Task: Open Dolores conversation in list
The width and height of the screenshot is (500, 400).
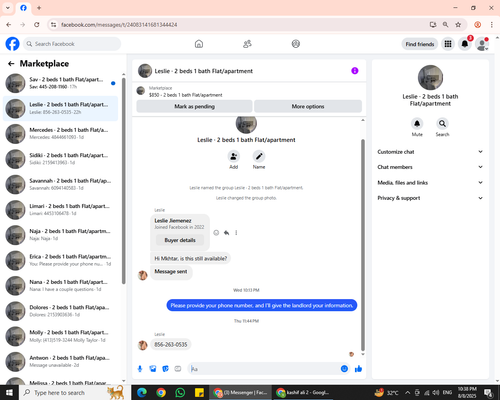Action: tap(60, 311)
